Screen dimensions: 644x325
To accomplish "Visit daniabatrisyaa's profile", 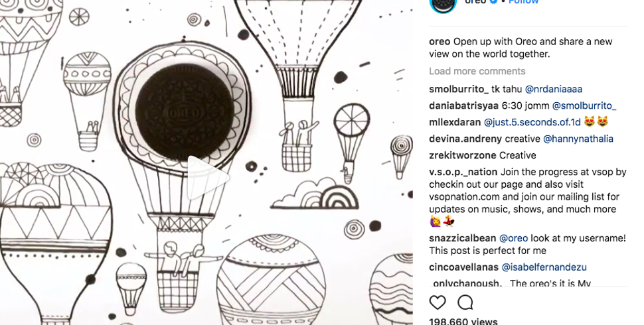I will tap(463, 106).
